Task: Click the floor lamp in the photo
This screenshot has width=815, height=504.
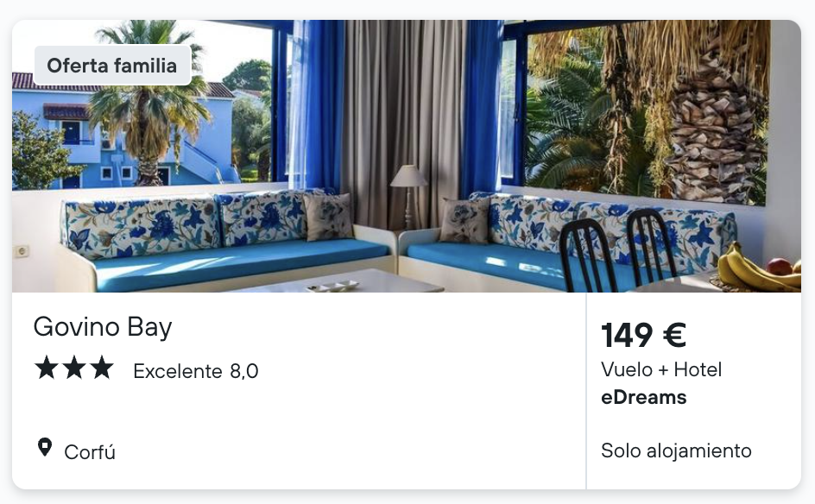Action: pyautogui.click(x=409, y=197)
